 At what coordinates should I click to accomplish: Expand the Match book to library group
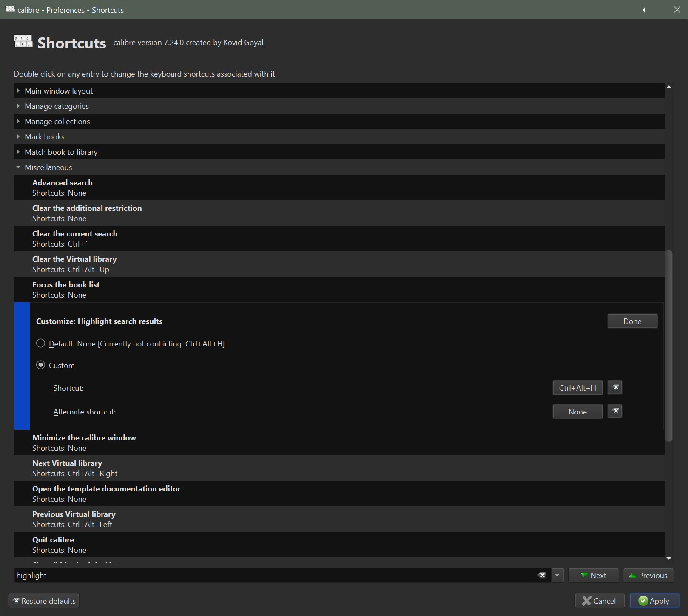pyautogui.click(x=18, y=152)
